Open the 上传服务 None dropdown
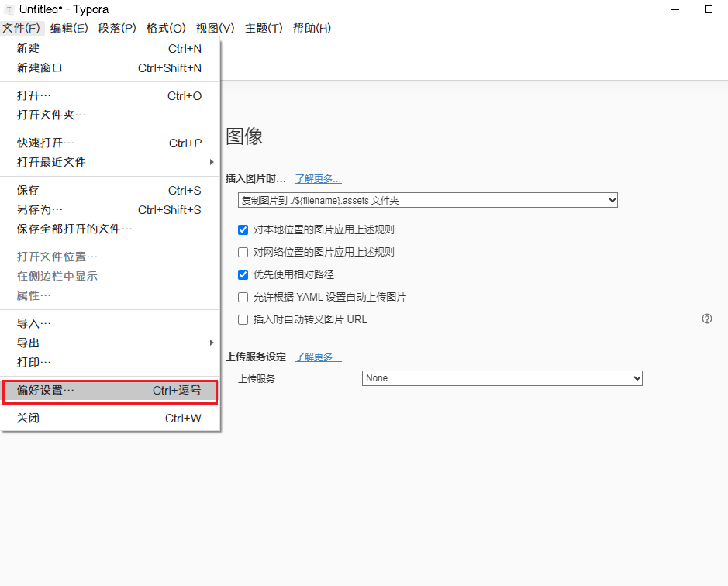728x586 pixels. (x=502, y=378)
